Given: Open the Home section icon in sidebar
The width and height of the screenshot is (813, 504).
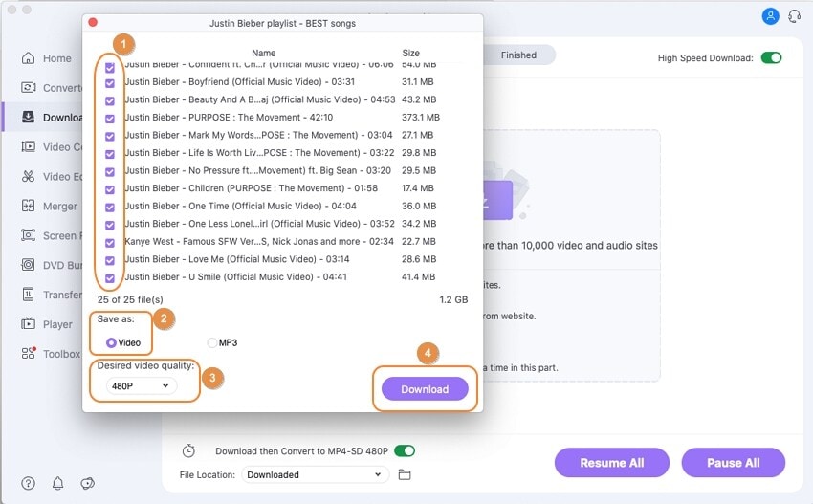Looking at the screenshot, I should (x=28, y=58).
